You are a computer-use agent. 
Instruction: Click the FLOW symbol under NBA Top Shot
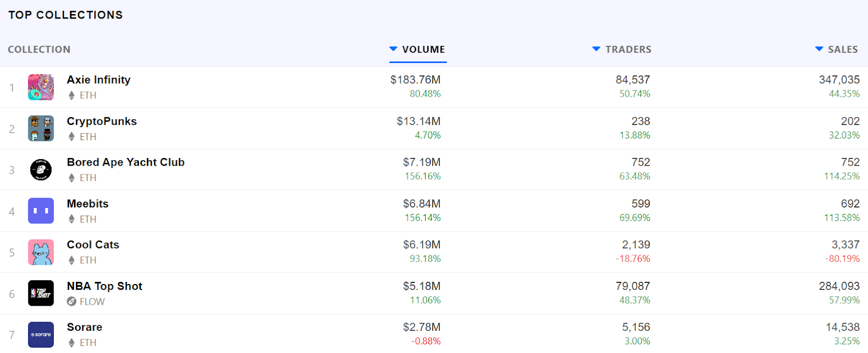pos(71,301)
